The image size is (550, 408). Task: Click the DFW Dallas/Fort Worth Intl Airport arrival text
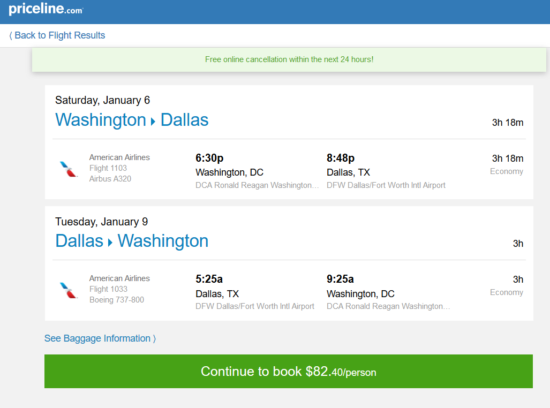click(386, 185)
